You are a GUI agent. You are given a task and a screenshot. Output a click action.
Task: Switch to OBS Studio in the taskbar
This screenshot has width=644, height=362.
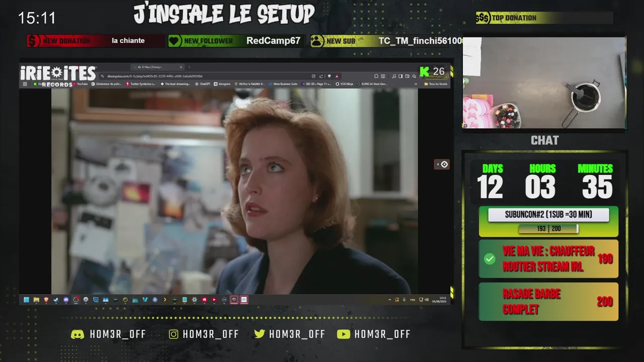(x=76, y=300)
